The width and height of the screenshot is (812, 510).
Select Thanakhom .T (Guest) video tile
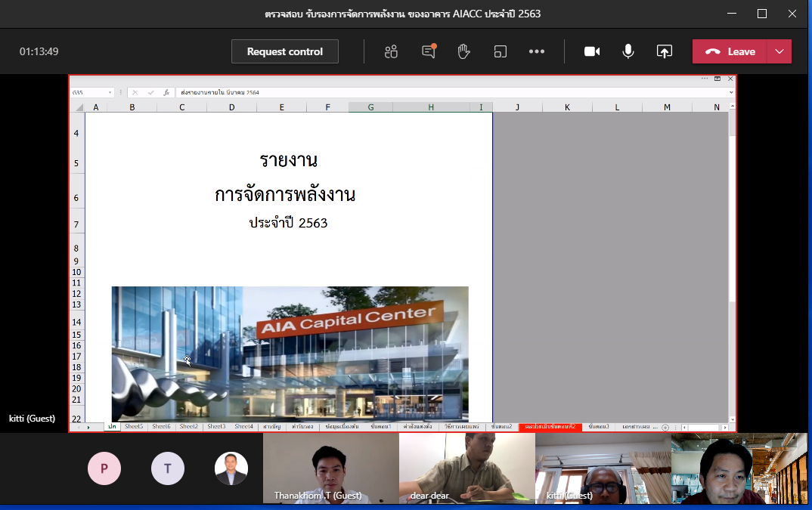(x=331, y=468)
